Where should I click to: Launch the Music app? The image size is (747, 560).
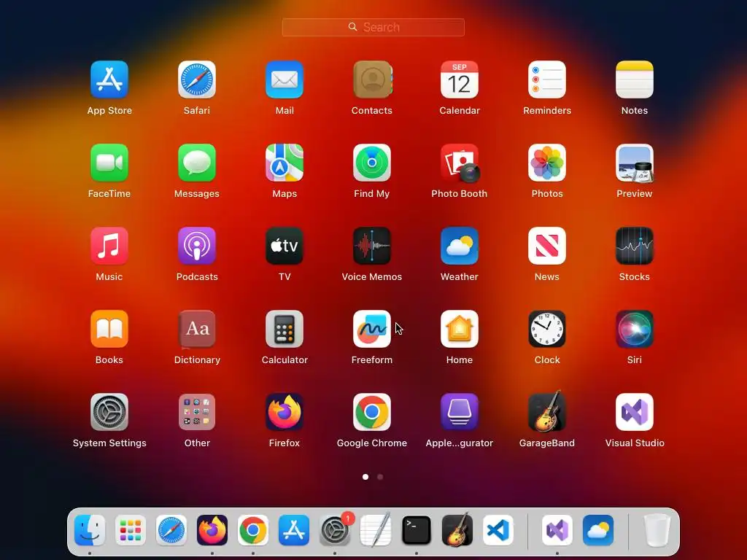point(109,246)
